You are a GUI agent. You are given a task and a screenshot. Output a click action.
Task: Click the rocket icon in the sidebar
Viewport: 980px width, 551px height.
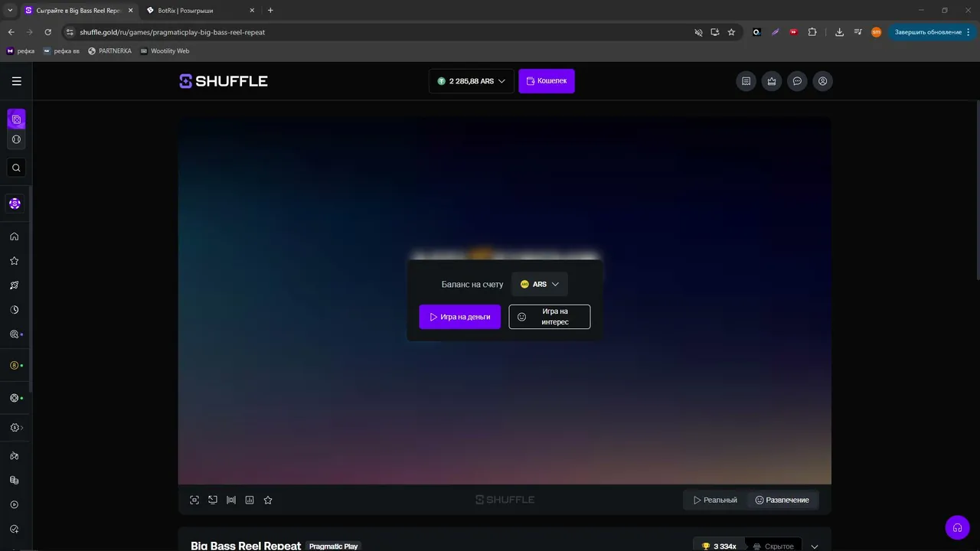tap(14, 285)
